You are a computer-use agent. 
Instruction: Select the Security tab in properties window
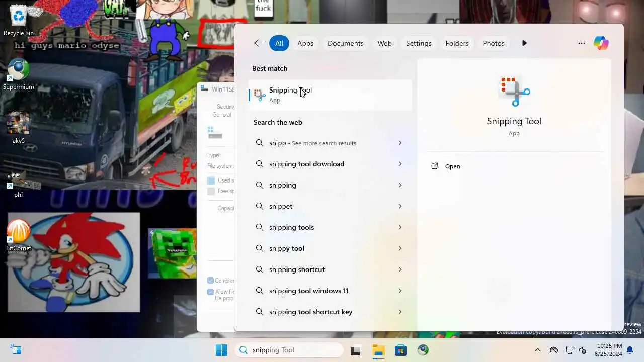pos(225,107)
